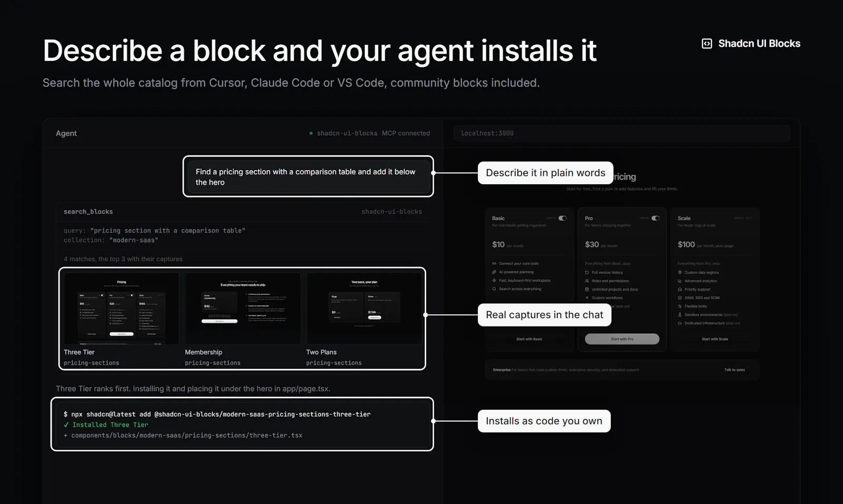Click the Shadcn UI Blocks logo icon

[x=707, y=44]
